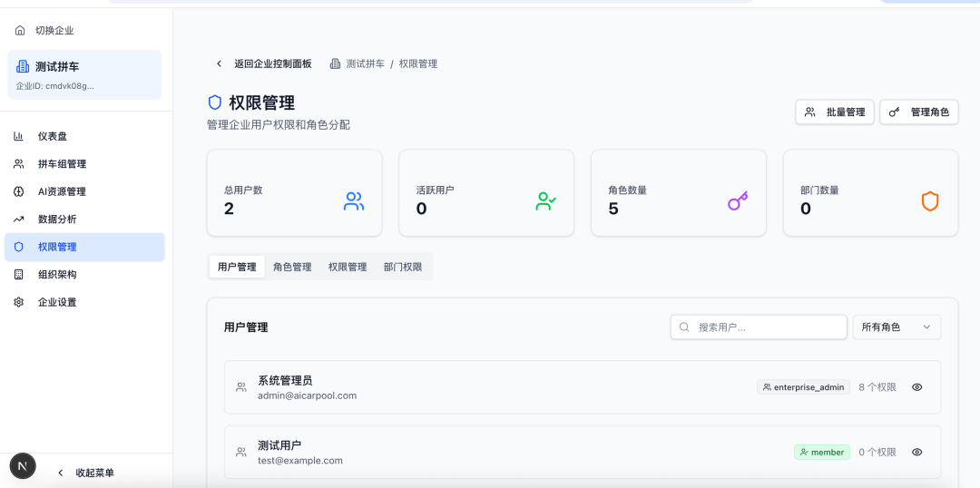Switch to the 角色管理 tab
Viewport: 980px width, 488px height.
click(x=292, y=267)
